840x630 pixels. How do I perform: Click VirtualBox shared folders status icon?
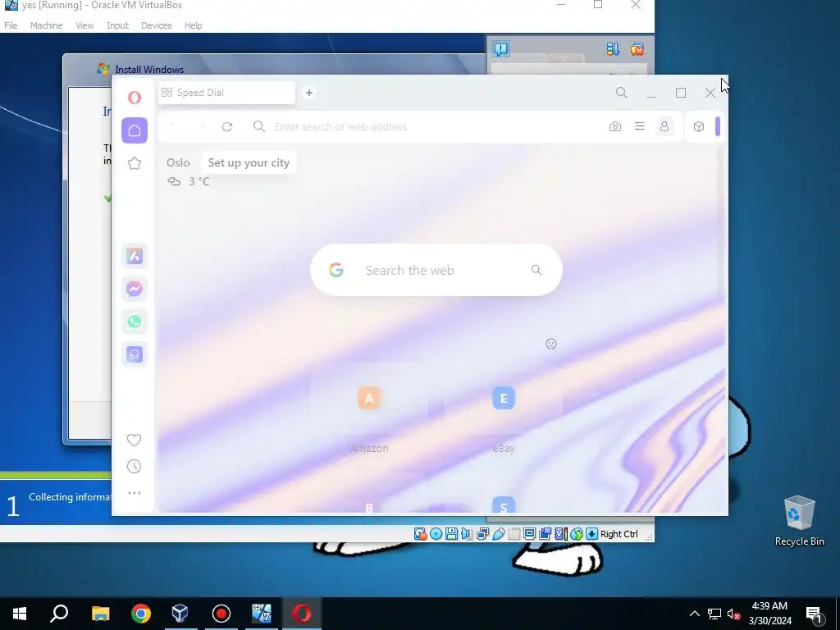(514, 534)
